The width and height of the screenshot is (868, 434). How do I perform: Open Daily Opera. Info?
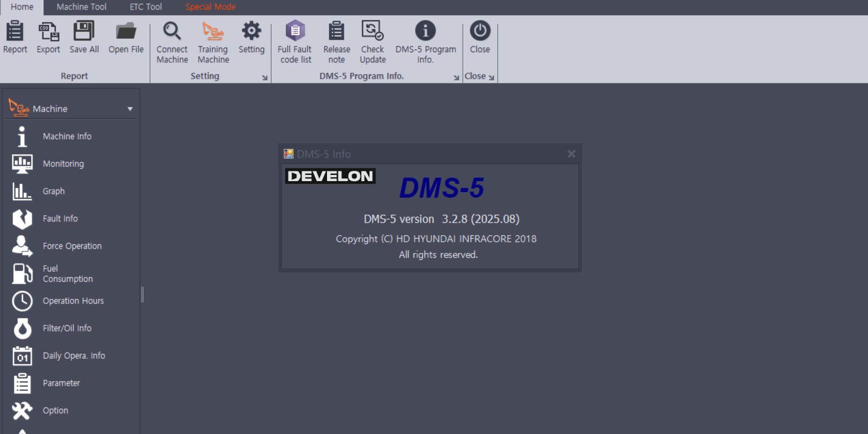tap(71, 355)
